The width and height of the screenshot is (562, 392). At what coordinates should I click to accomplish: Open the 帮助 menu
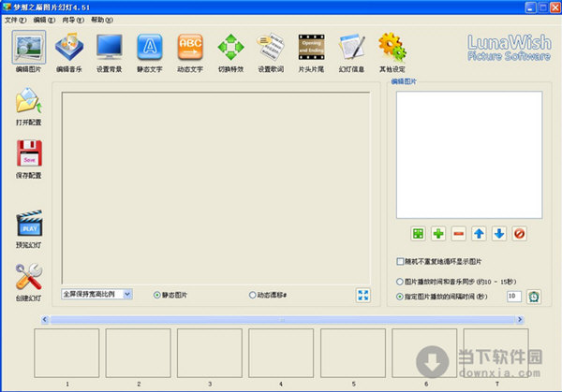click(x=96, y=20)
